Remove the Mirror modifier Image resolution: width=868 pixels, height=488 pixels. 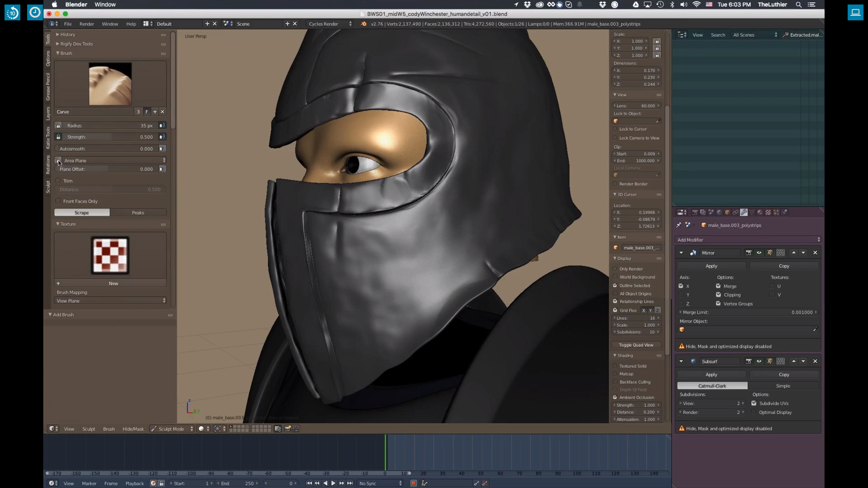pyautogui.click(x=815, y=253)
